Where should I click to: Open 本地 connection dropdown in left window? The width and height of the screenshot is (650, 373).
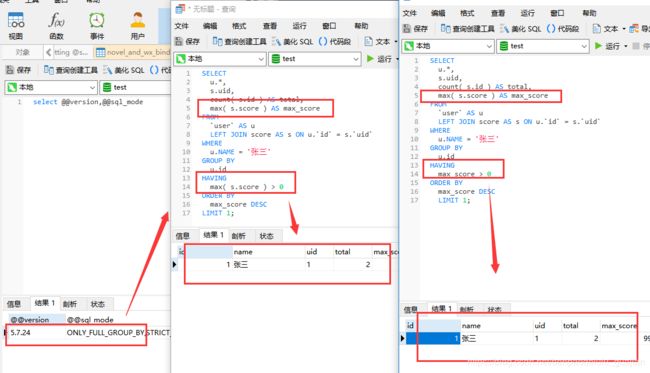[51, 87]
